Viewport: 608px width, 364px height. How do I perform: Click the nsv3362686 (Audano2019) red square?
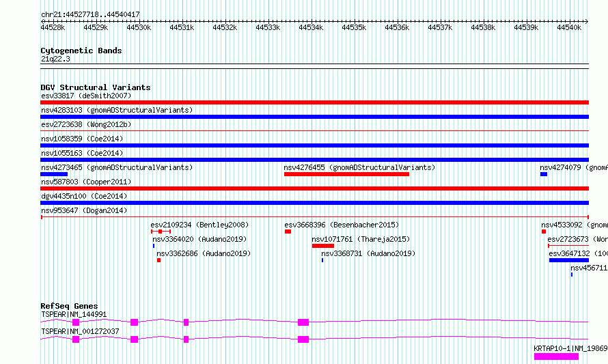tap(158, 260)
